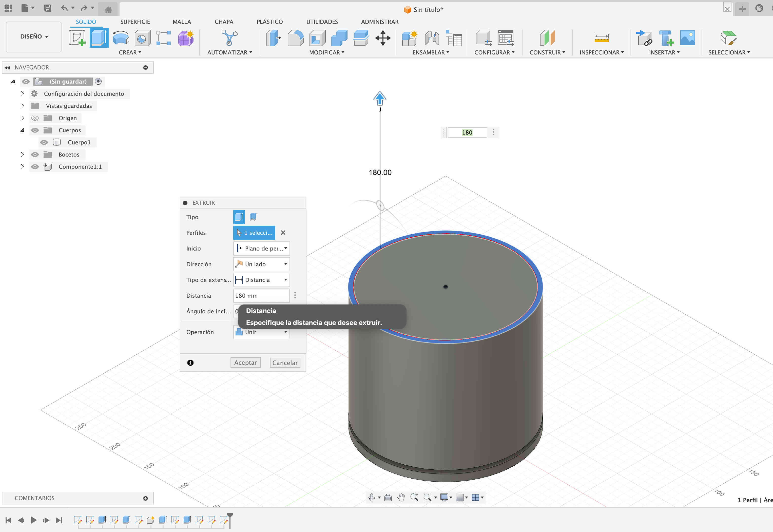Choose the thin extrude type icon
This screenshot has height=532, width=773.
click(254, 217)
